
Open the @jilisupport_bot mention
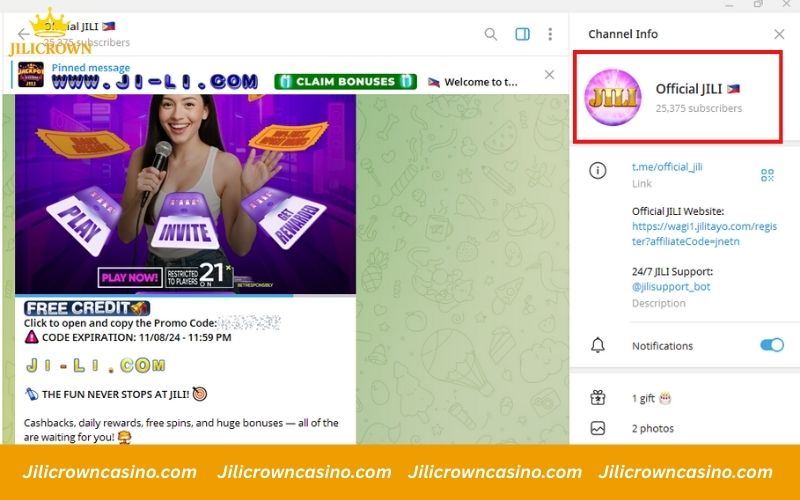(x=671, y=287)
